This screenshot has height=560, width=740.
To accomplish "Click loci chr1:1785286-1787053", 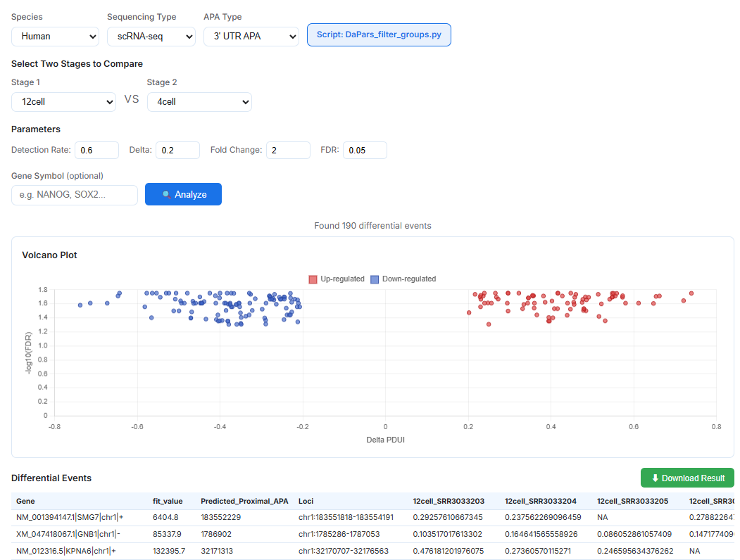I will [339, 534].
